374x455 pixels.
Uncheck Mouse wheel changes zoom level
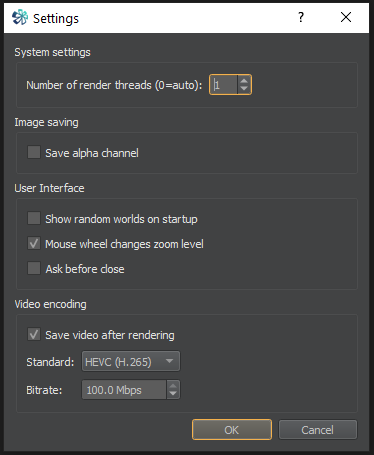tap(34, 243)
